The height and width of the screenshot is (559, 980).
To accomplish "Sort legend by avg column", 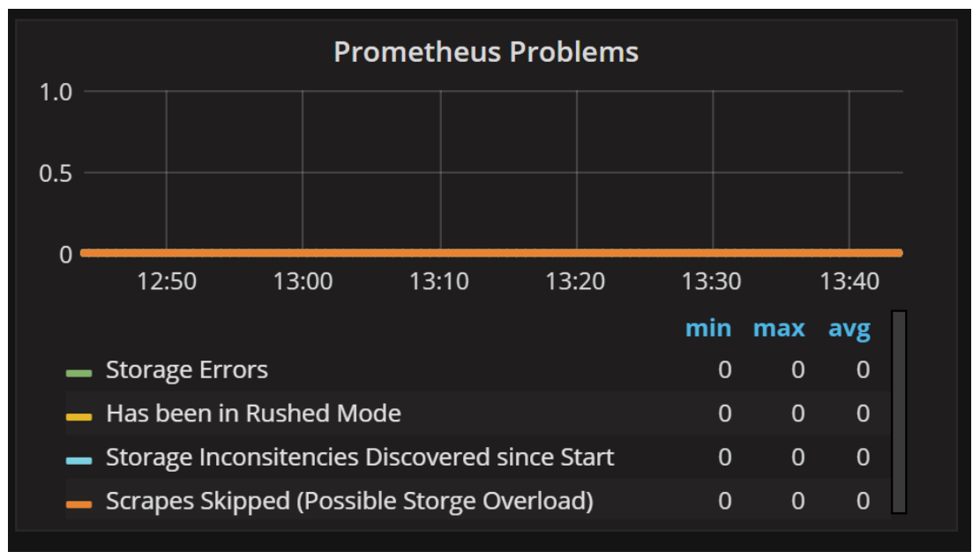I will [x=849, y=329].
